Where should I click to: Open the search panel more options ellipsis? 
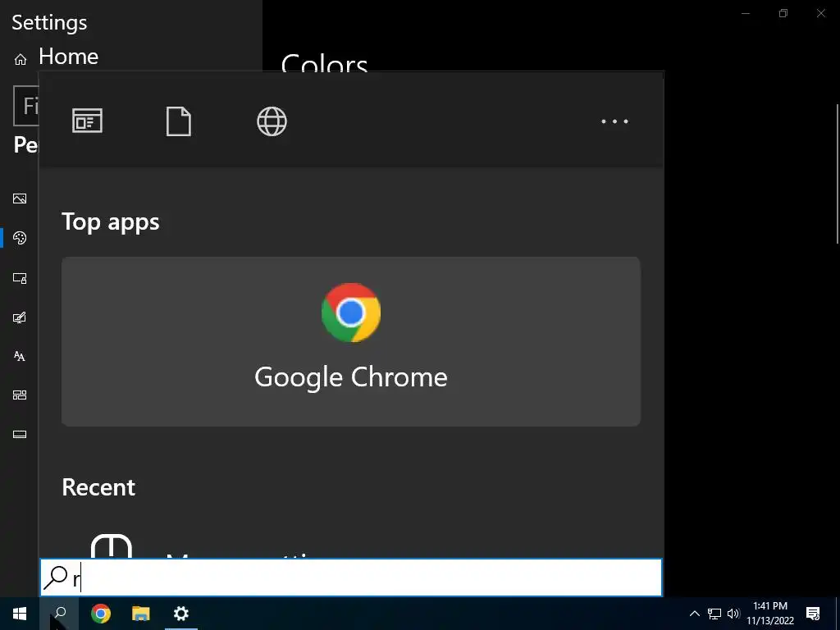pos(614,121)
